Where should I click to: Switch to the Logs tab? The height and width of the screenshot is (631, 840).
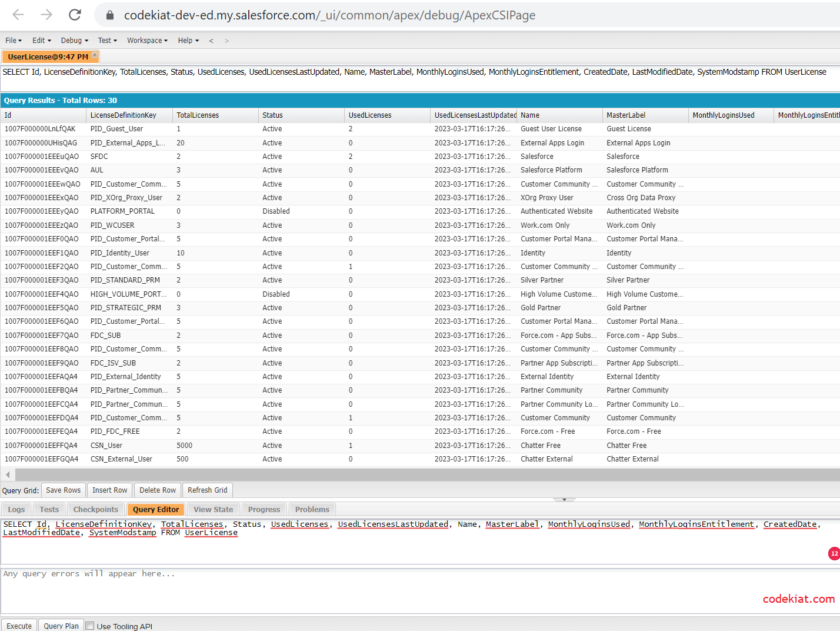tap(16, 510)
